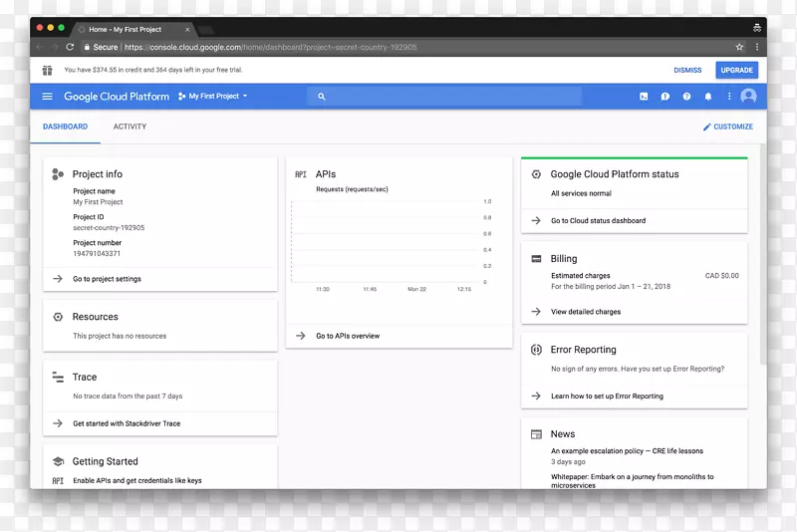Click Customize to edit dashboard

click(x=728, y=127)
